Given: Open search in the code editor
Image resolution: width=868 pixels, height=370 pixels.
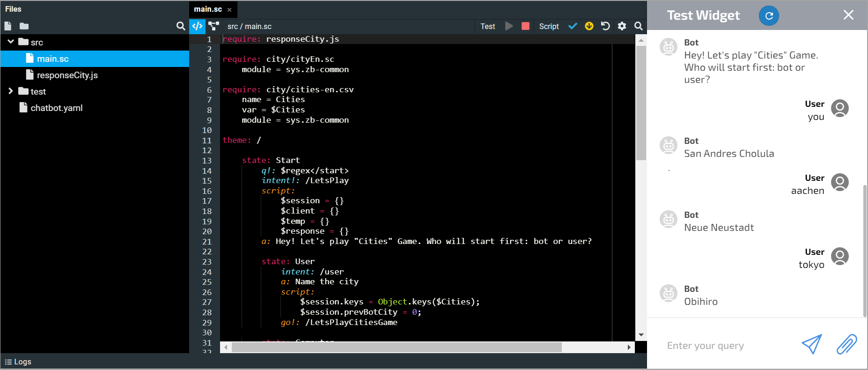Looking at the screenshot, I should 638,26.
